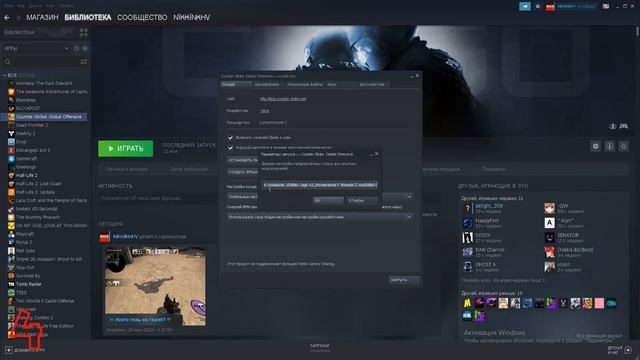
Task: Go back with the navigation arrow
Action: (7, 18)
